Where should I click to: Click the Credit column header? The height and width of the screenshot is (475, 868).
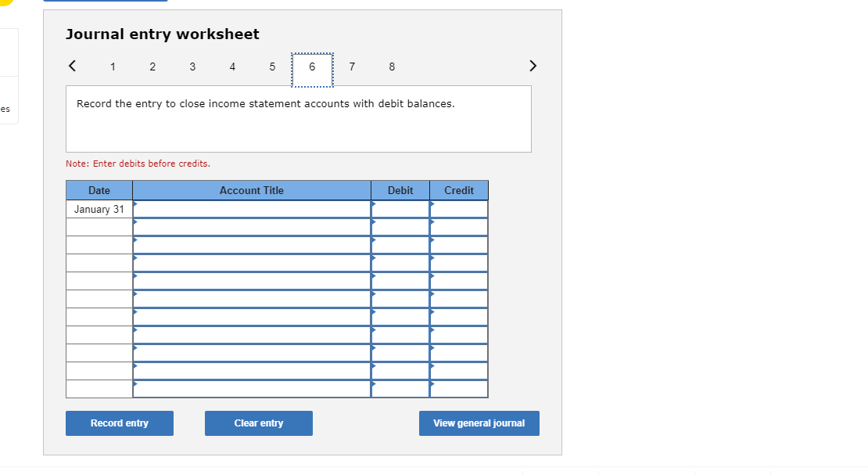coord(459,190)
